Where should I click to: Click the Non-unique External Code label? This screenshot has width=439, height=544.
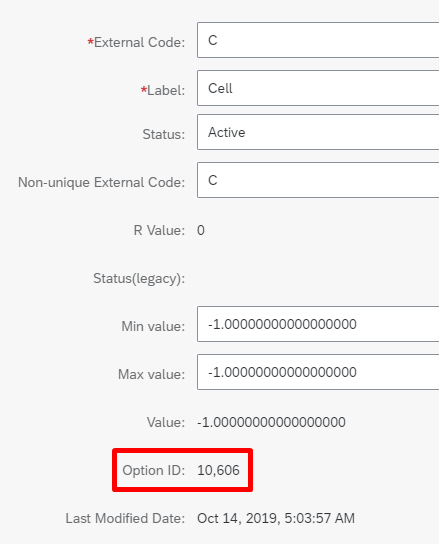pos(101,182)
